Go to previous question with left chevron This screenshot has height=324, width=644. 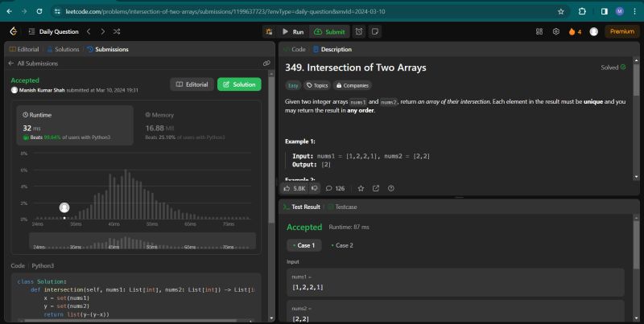pos(89,31)
